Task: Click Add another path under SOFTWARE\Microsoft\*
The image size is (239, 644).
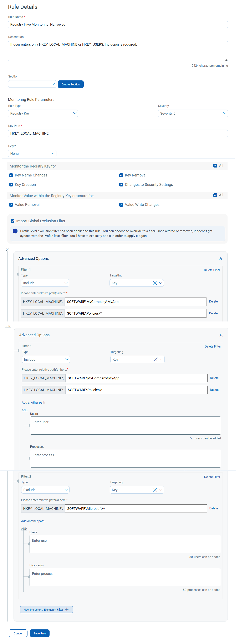Action: click(33, 521)
